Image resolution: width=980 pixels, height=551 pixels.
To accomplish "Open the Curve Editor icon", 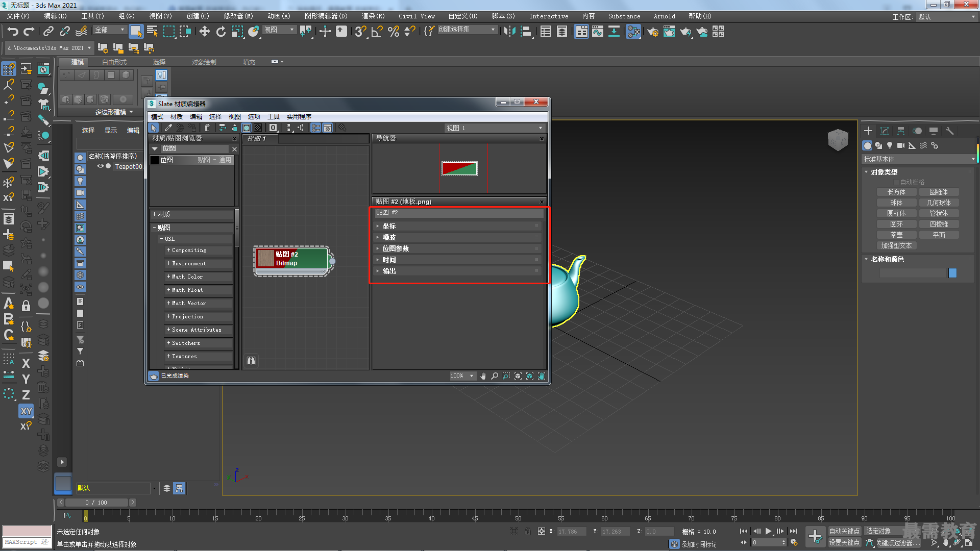I will (x=598, y=32).
